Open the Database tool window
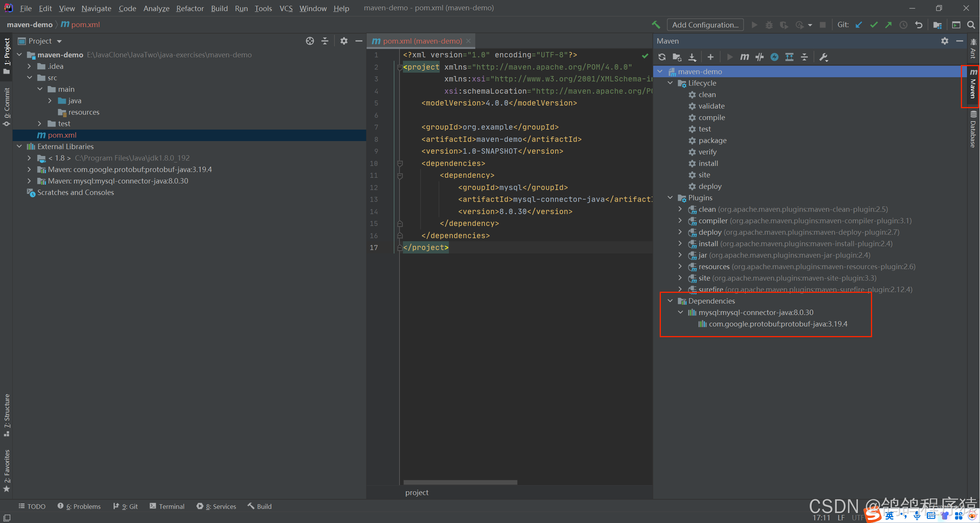 973,129
